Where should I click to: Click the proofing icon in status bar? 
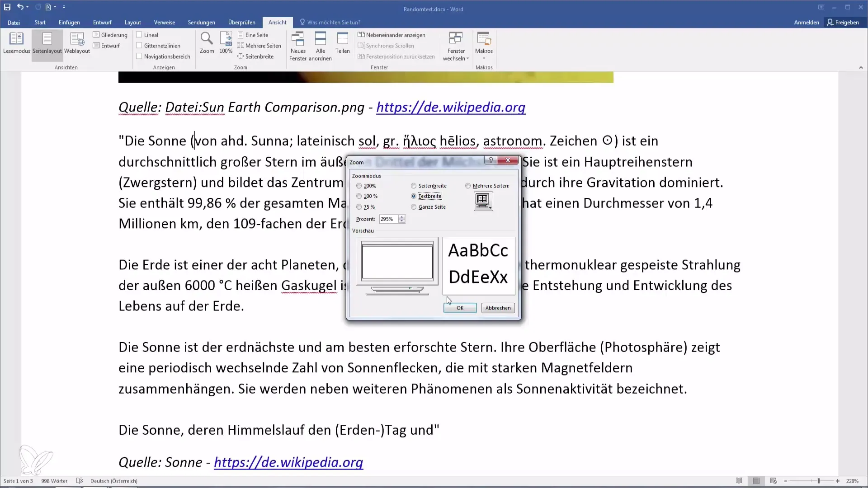pyautogui.click(x=80, y=481)
